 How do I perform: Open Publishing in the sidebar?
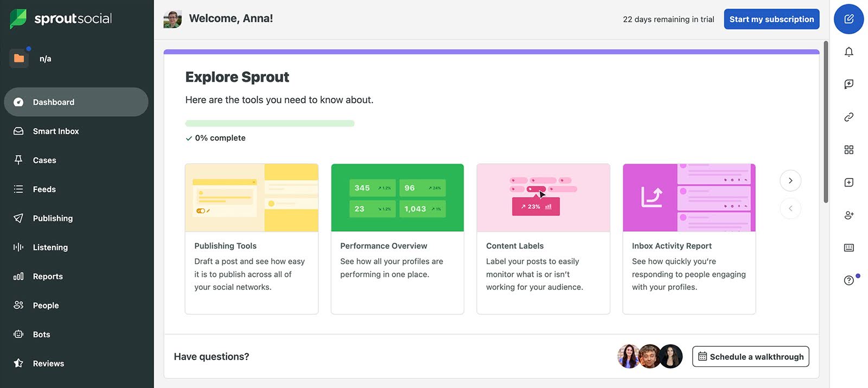point(76,218)
